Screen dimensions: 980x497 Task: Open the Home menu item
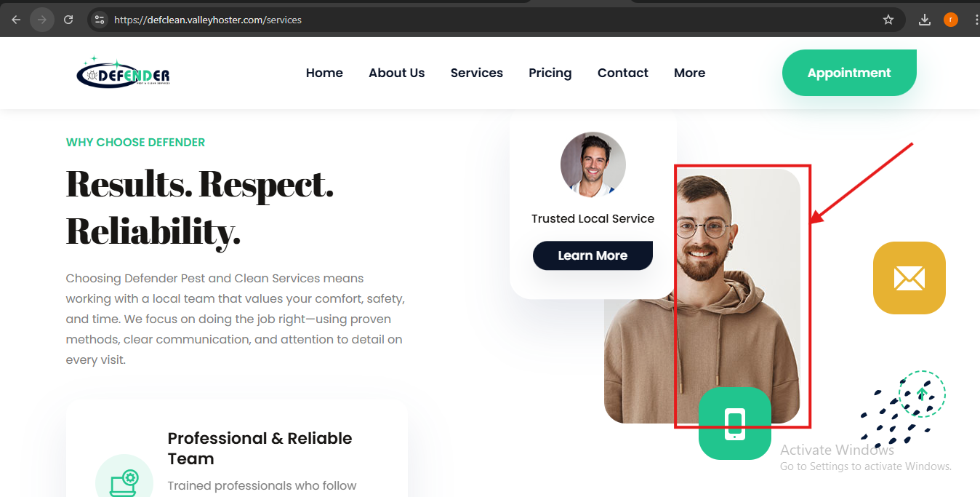324,73
